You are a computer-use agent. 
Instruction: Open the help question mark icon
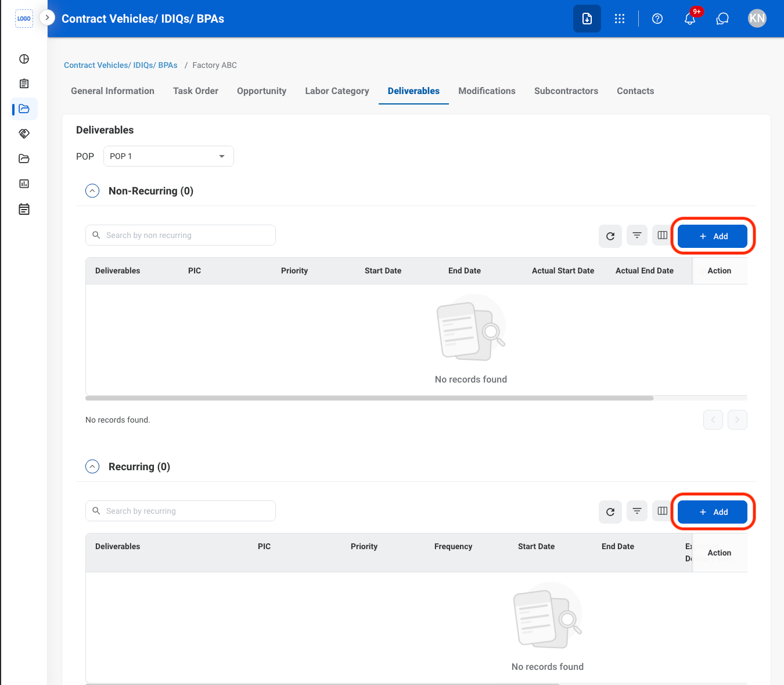(657, 19)
